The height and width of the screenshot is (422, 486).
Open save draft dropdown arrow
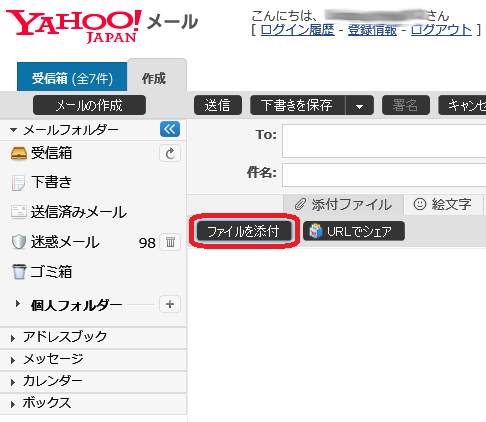[359, 105]
